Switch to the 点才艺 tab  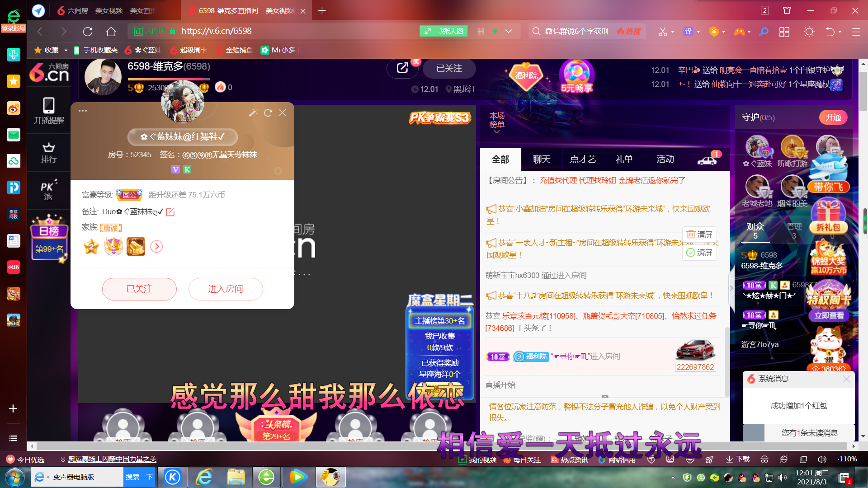click(583, 160)
